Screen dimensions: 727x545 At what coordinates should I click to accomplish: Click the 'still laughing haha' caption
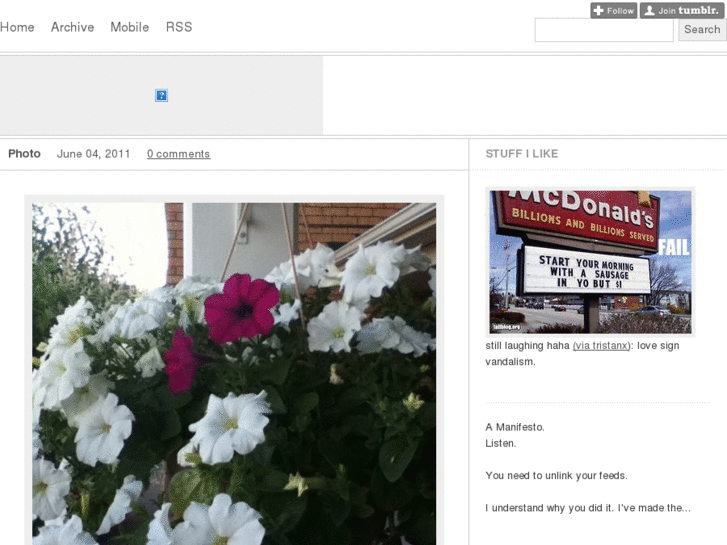527,346
